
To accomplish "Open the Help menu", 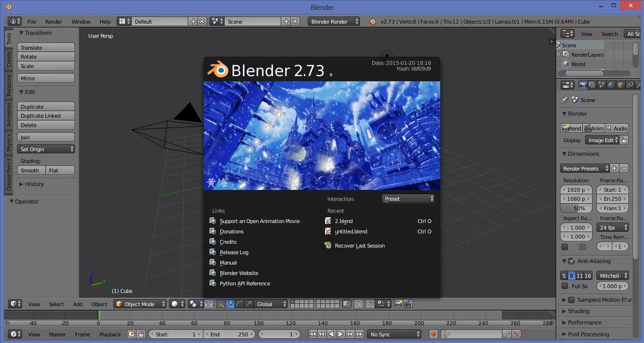I will pos(105,21).
